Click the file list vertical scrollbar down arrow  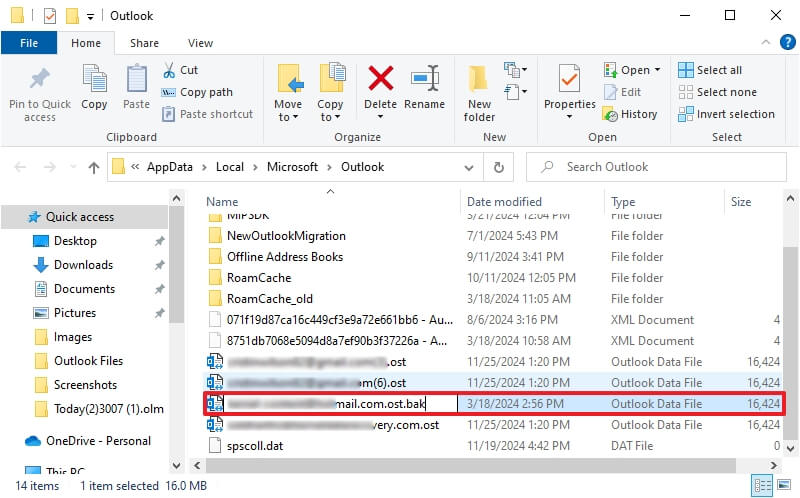click(790, 449)
